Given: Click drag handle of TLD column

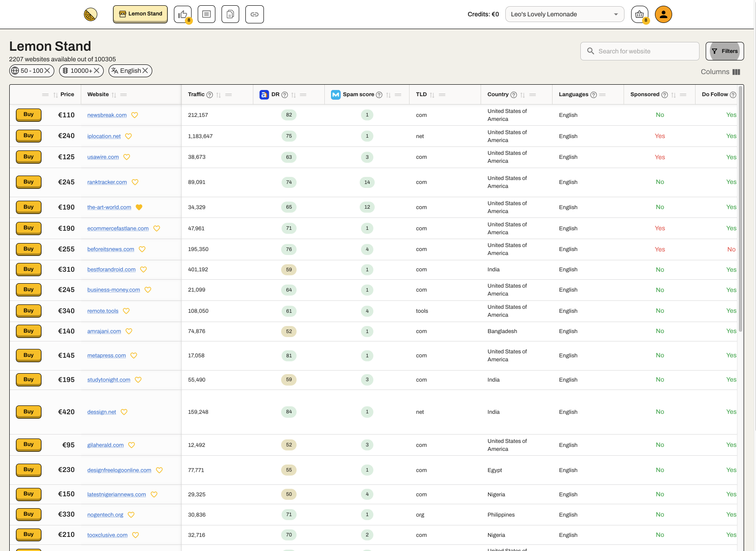Looking at the screenshot, I should click(x=442, y=95).
